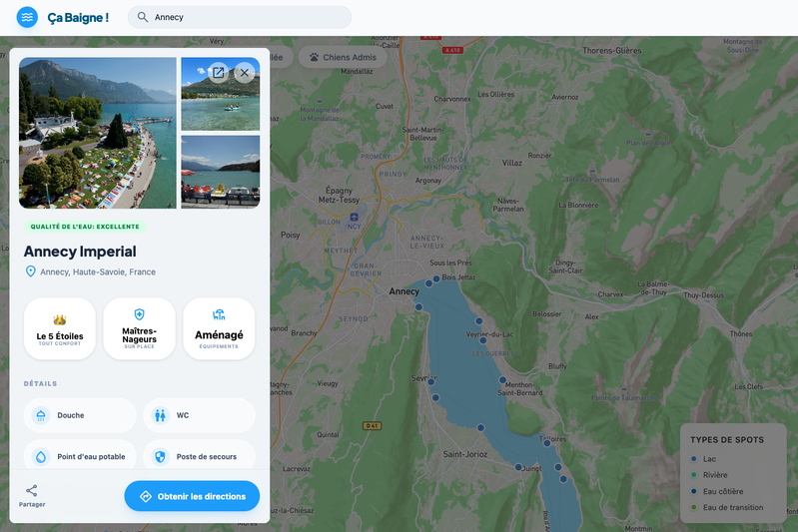
Task: Click the Lac blue legend dot
Action: pyautogui.click(x=694, y=459)
